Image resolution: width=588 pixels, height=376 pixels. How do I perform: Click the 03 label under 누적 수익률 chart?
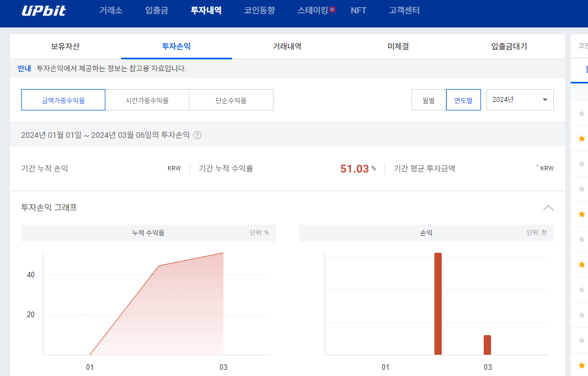(224, 367)
